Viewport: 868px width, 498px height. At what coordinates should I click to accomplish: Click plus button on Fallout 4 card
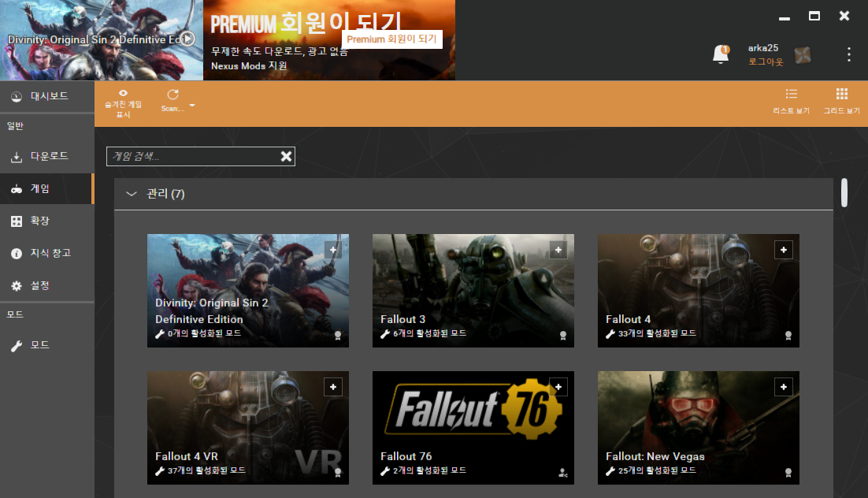(x=784, y=250)
